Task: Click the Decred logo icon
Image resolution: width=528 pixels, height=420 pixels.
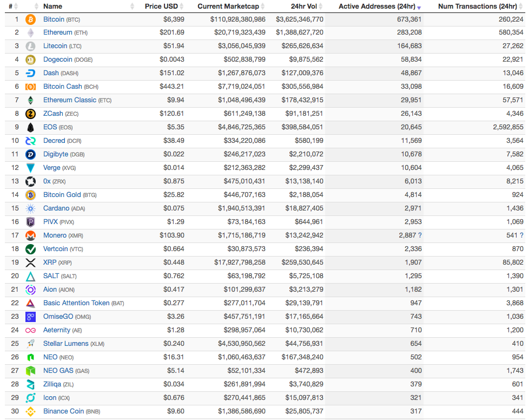Action: pyautogui.click(x=31, y=141)
